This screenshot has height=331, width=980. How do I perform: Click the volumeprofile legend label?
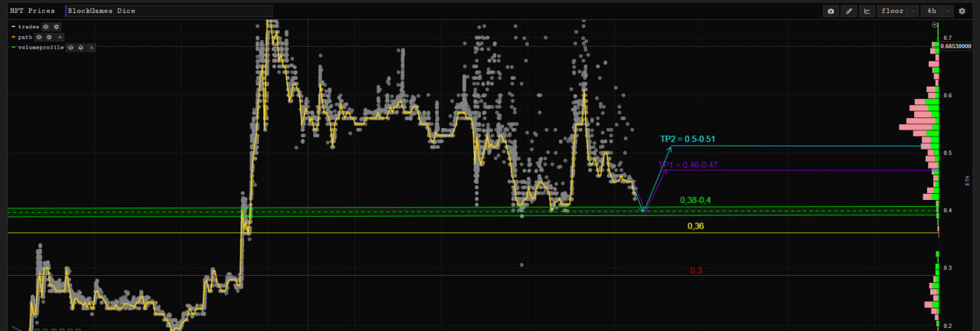coord(41,48)
